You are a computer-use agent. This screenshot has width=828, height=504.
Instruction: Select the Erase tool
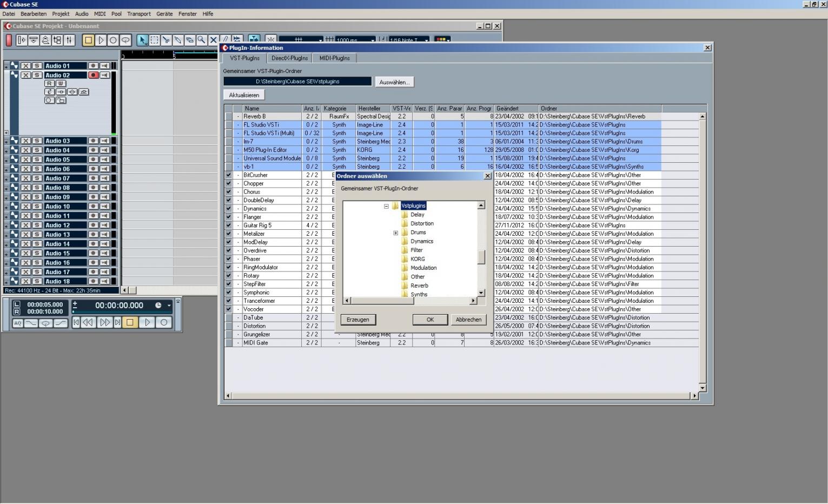tap(189, 40)
